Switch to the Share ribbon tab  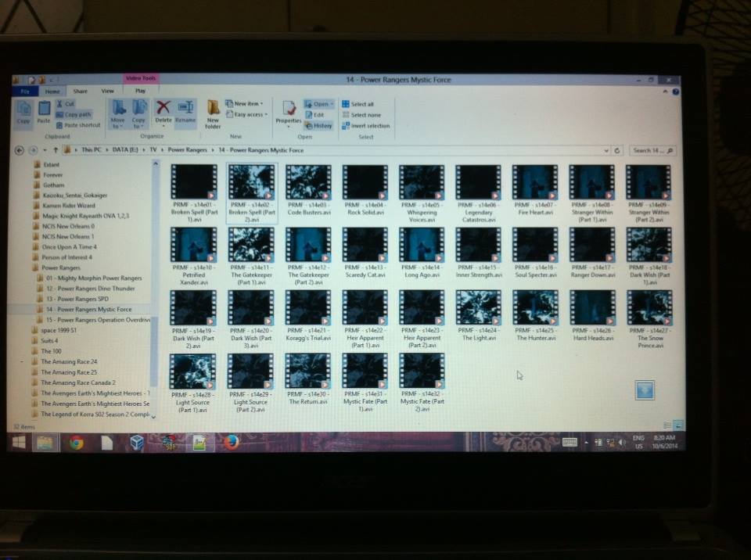[80, 92]
